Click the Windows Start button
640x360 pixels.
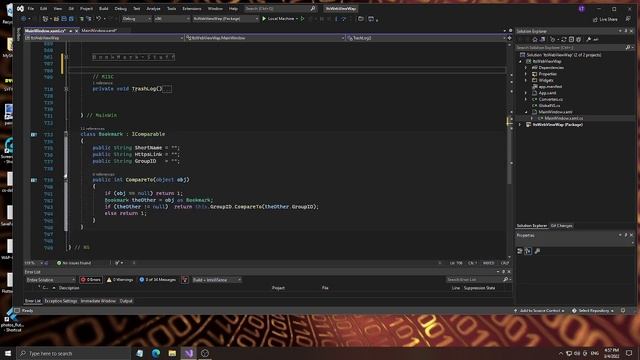tap(8, 353)
